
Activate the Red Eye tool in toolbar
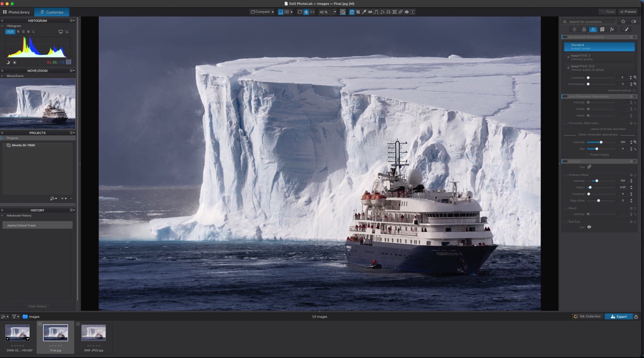407,12
